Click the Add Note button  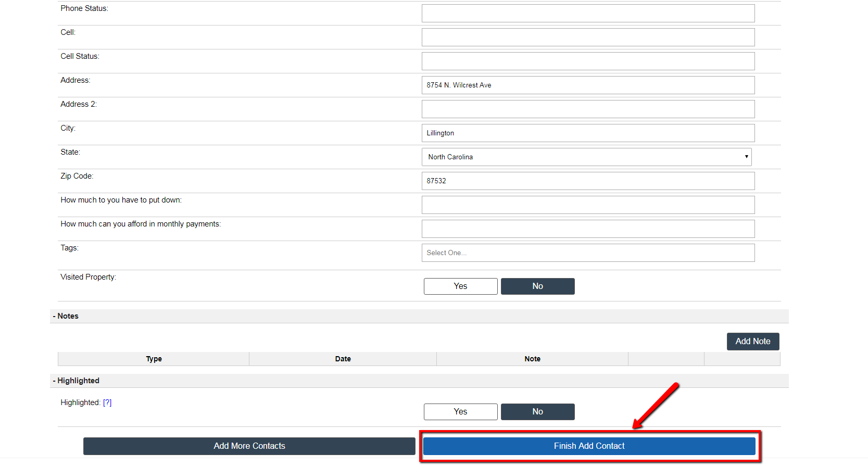pos(752,342)
